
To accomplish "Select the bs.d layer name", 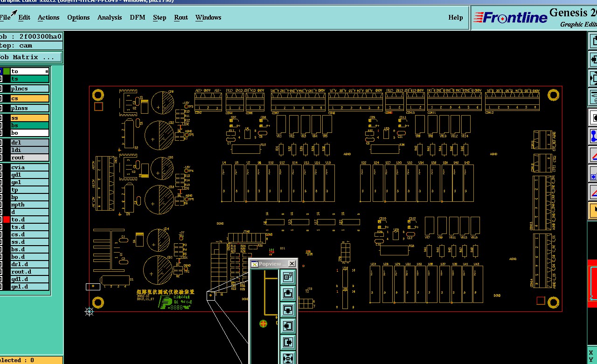I will tap(30, 249).
